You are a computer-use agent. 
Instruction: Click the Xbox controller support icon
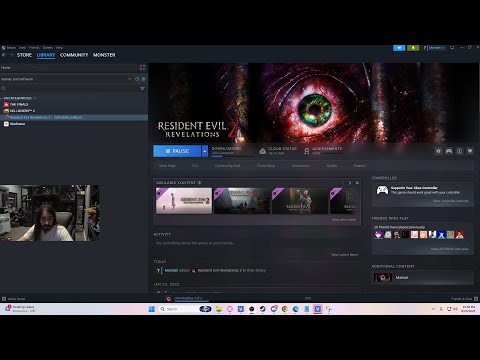click(382, 190)
